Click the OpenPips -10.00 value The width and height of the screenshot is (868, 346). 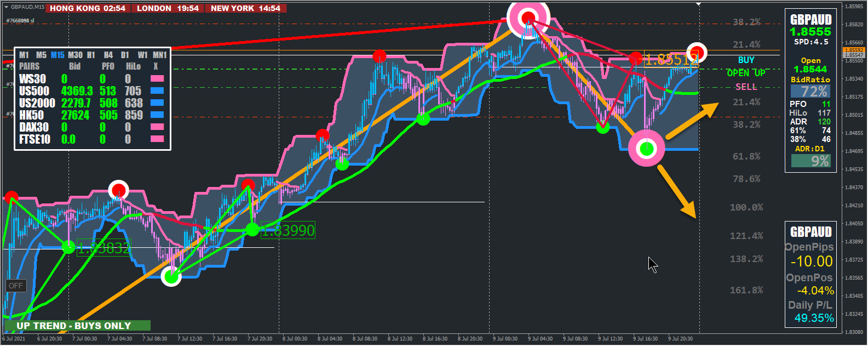click(x=812, y=262)
